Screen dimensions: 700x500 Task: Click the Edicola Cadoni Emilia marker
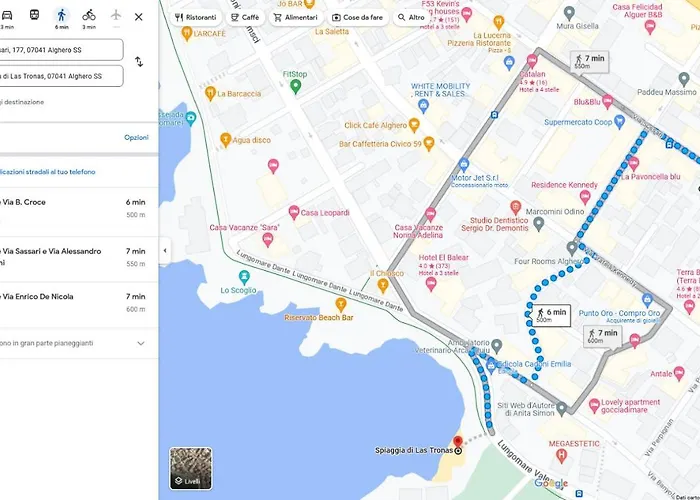tap(492, 367)
